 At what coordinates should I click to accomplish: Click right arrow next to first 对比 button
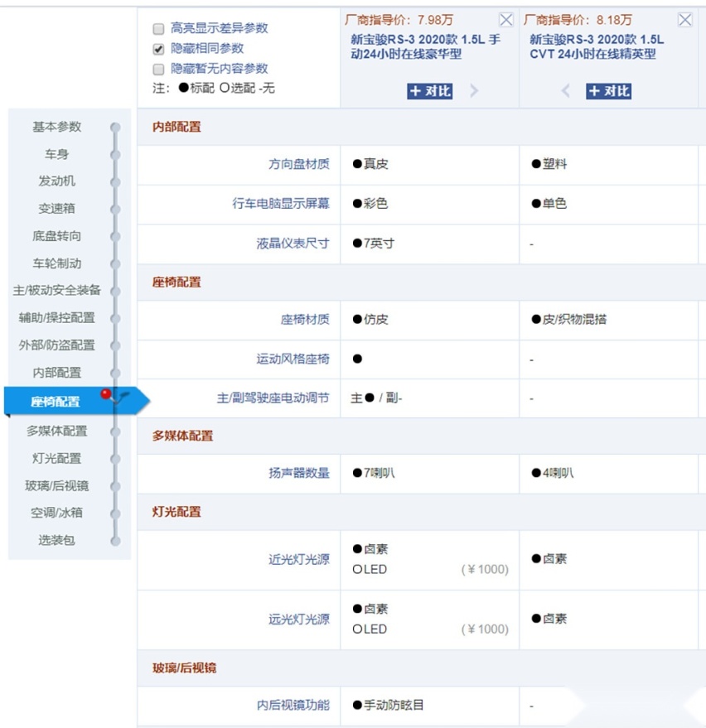tap(474, 90)
